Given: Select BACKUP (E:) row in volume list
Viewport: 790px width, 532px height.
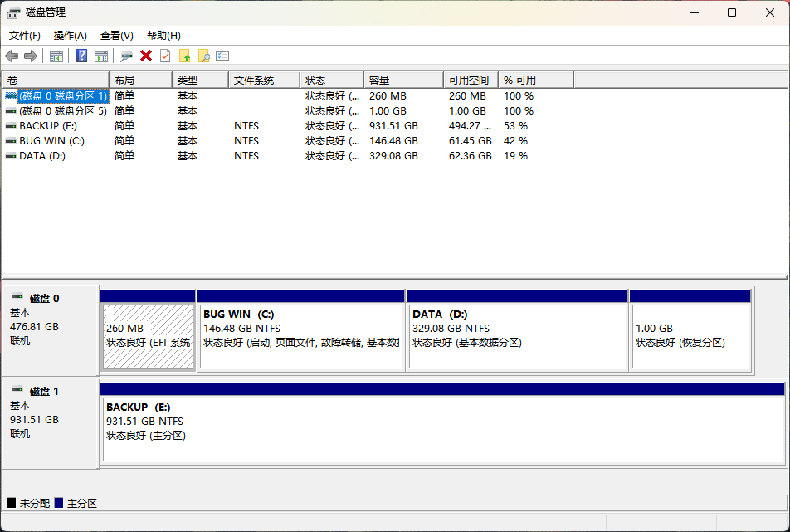Looking at the screenshot, I should [50, 126].
